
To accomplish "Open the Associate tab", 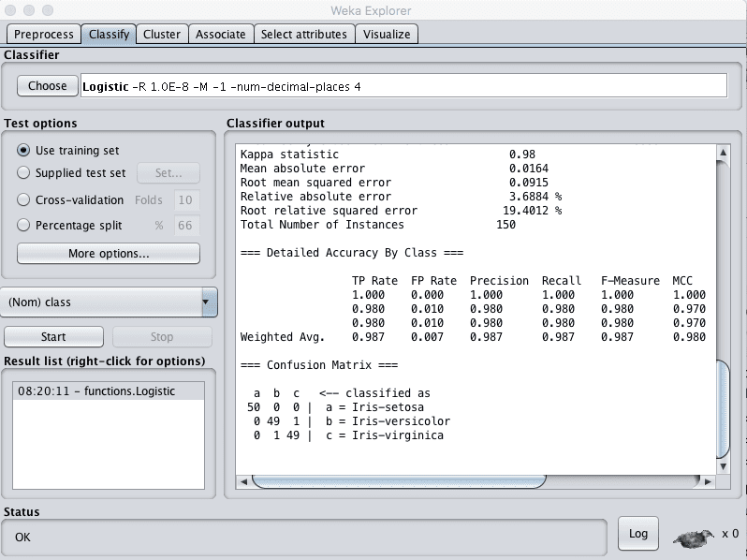I will coord(221,35).
